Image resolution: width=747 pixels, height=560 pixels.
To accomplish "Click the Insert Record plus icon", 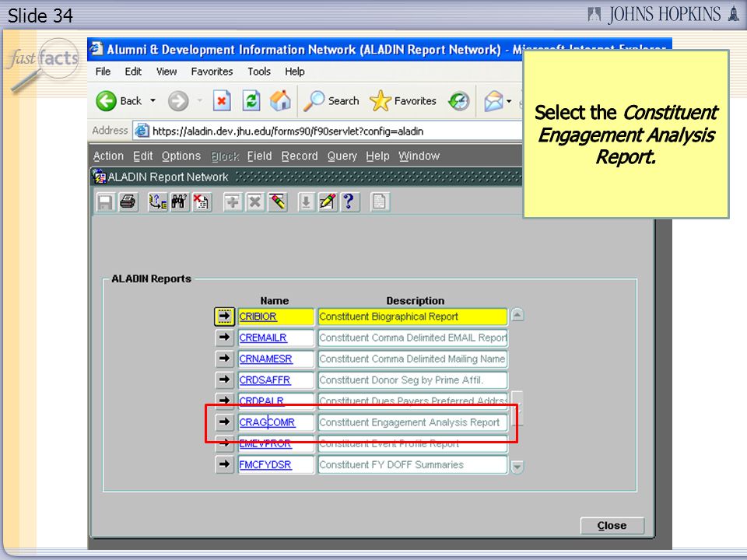I will pyautogui.click(x=233, y=202).
